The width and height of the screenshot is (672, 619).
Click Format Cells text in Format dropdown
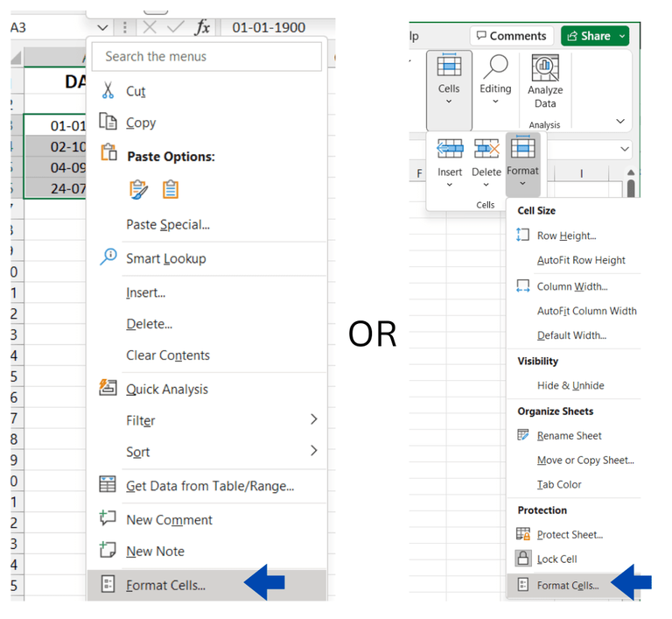click(568, 585)
